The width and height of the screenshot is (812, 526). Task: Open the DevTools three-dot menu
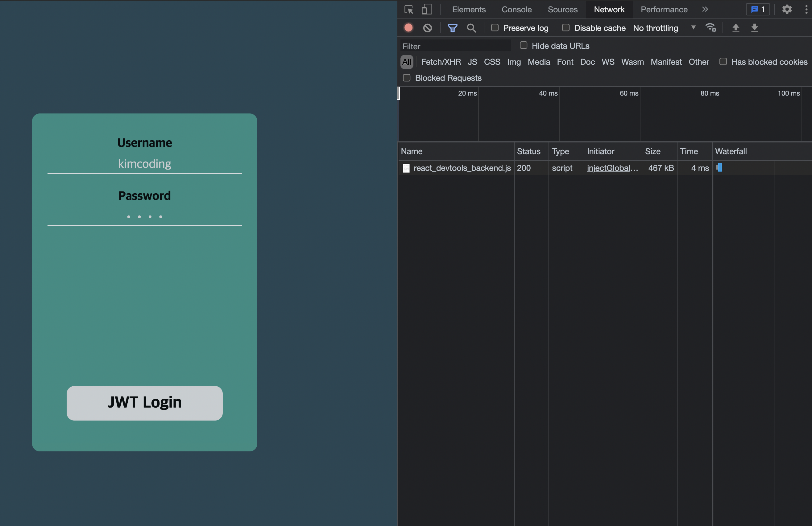pos(806,9)
